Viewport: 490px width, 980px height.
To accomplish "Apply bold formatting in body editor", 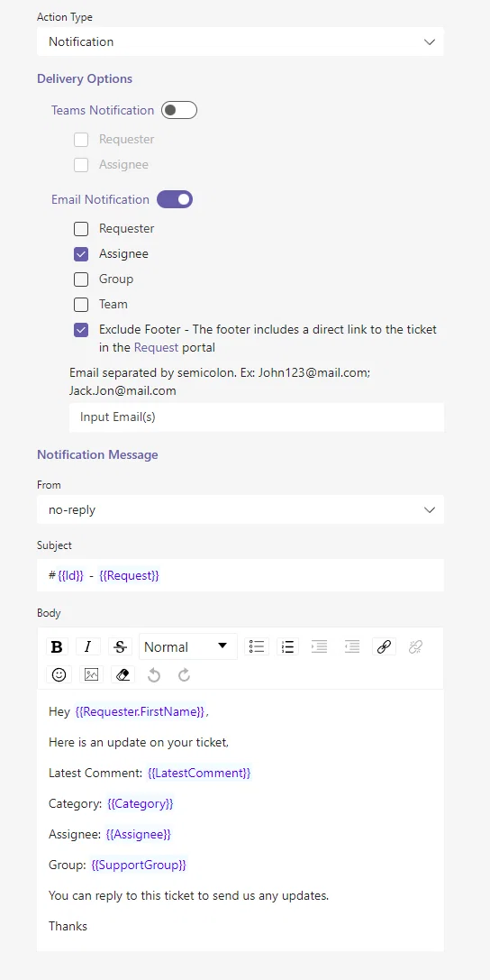I will click(x=57, y=646).
